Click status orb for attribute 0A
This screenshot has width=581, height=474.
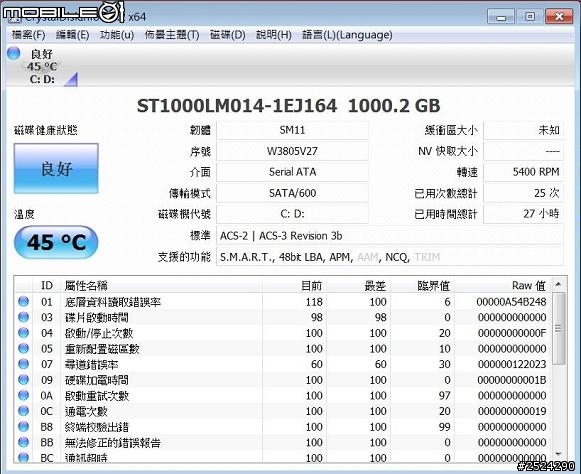[23, 395]
